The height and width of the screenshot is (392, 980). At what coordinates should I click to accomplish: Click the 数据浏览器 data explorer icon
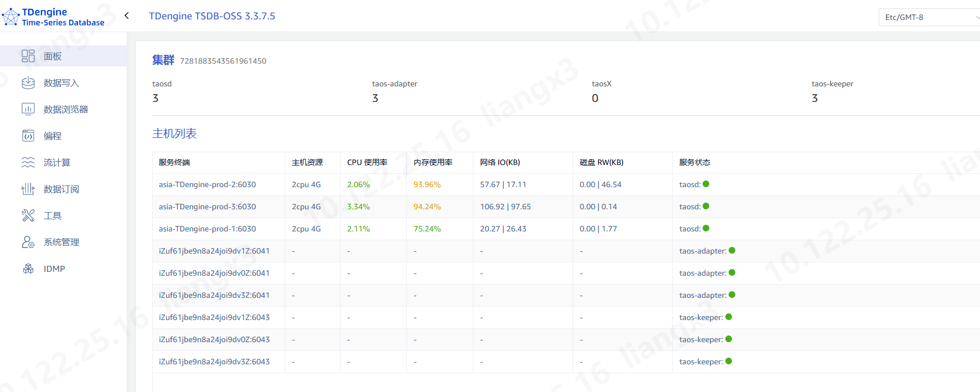28,109
